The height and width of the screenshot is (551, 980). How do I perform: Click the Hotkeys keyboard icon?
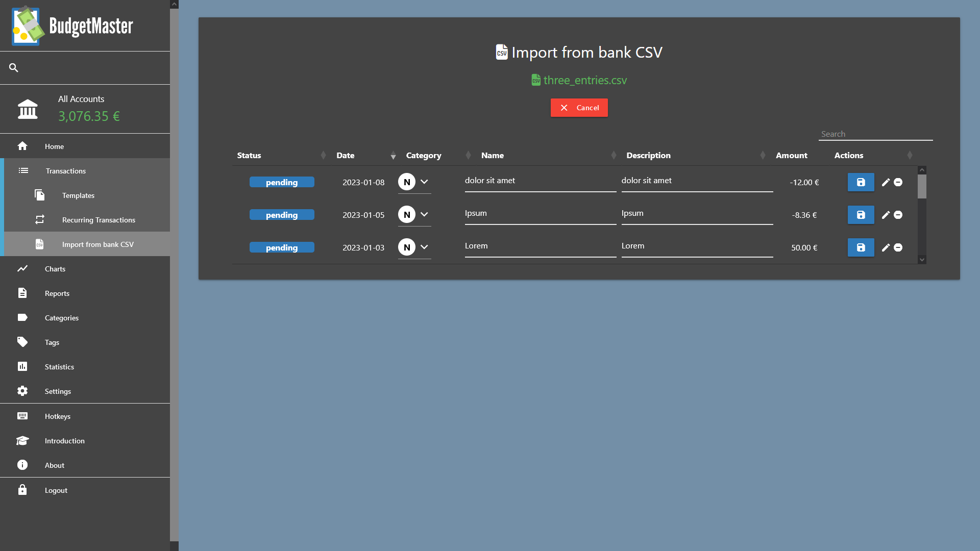pos(22,416)
